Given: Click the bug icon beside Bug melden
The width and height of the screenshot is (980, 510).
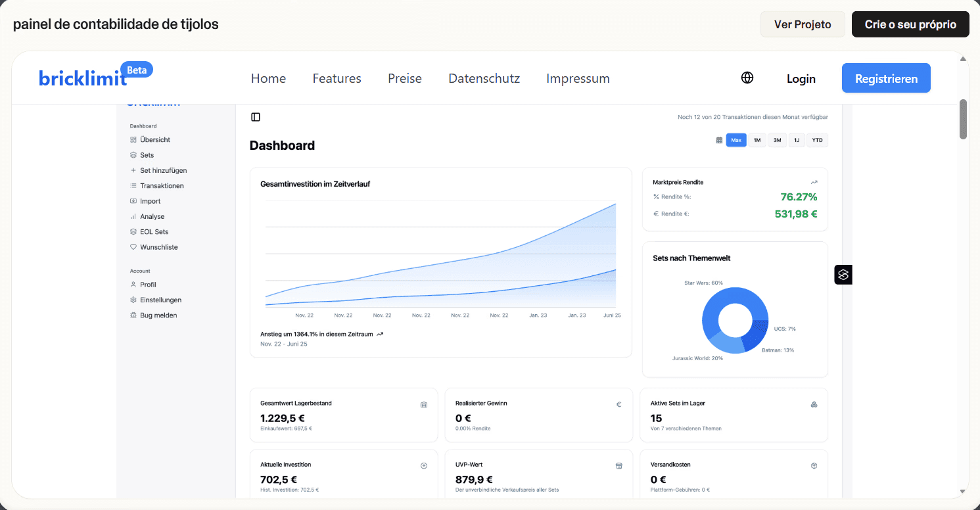Looking at the screenshot, I should [x=133, y=315].
